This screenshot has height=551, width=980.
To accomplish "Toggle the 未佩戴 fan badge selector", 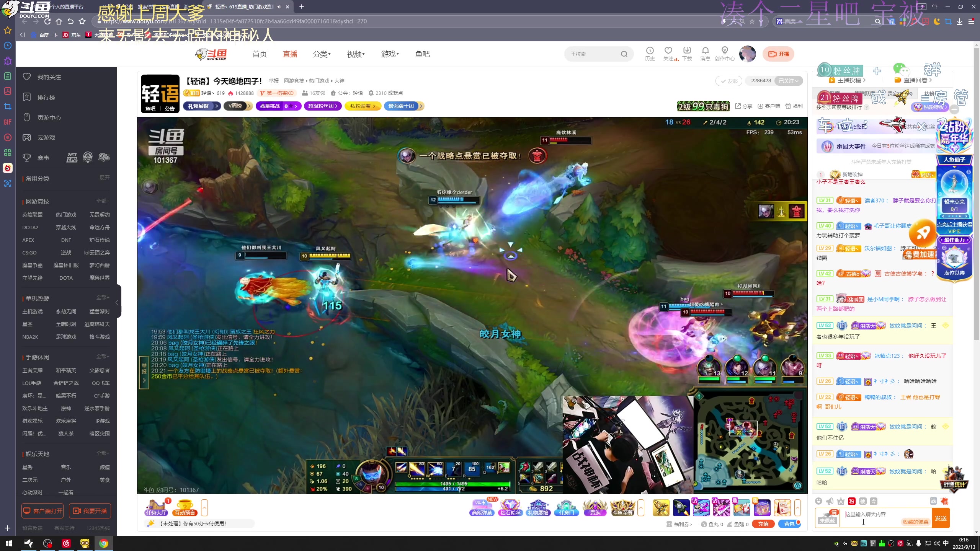I will 827,518.
